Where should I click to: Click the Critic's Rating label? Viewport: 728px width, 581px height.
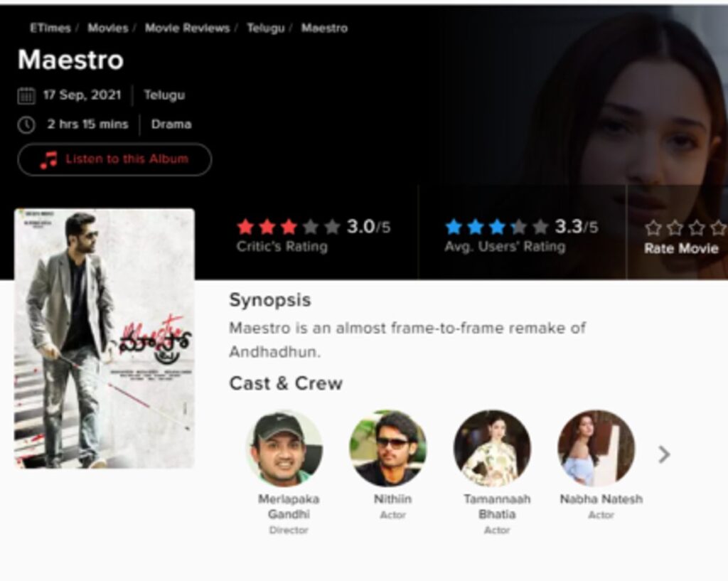[x=282, y=247]
